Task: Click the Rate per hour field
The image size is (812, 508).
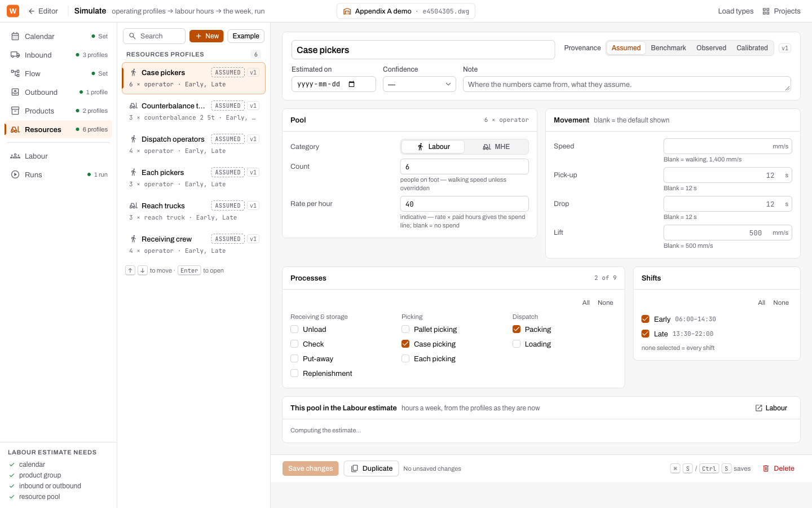Action: coord(465,204)
